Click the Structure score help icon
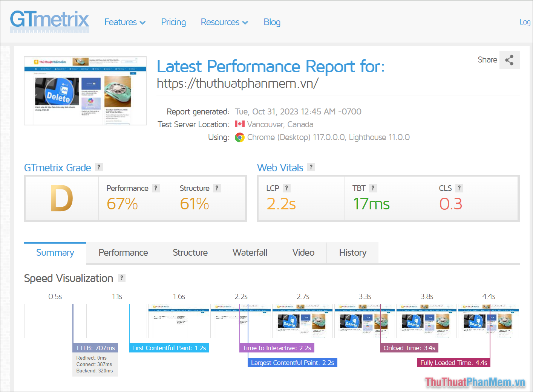533x392 pixels. point(217,188)
